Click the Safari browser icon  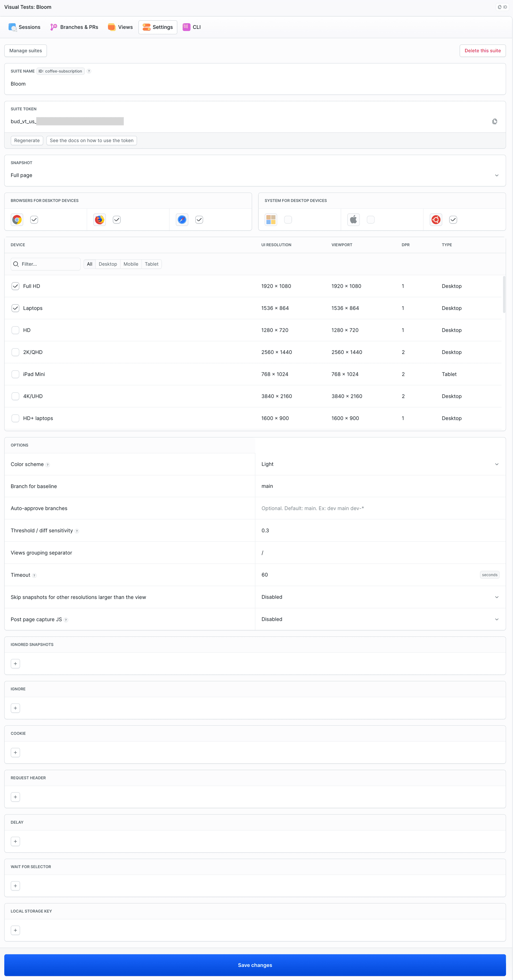182,220
